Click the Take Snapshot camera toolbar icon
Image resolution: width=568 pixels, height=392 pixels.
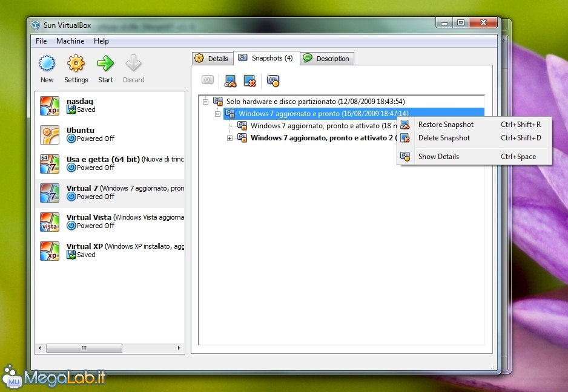(x=208, y=80)
